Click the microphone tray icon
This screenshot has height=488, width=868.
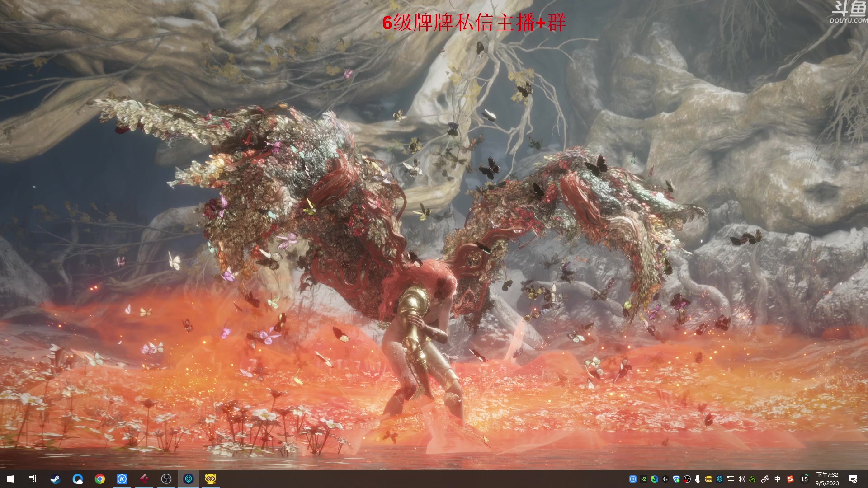tap(698, 479)
